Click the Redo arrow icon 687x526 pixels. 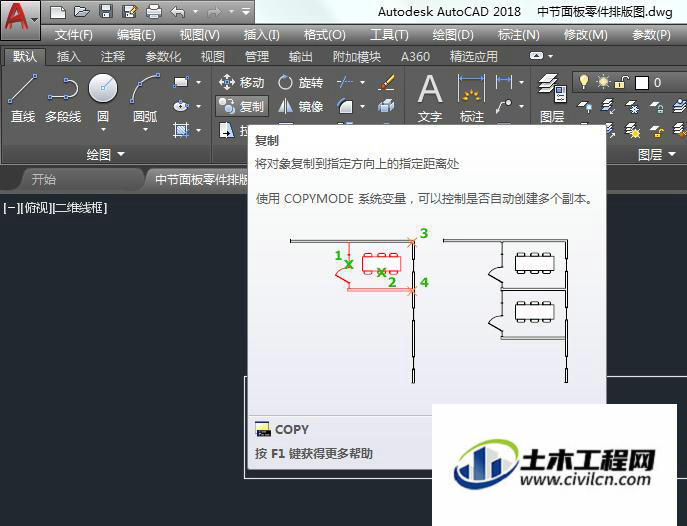pos(214,12)
